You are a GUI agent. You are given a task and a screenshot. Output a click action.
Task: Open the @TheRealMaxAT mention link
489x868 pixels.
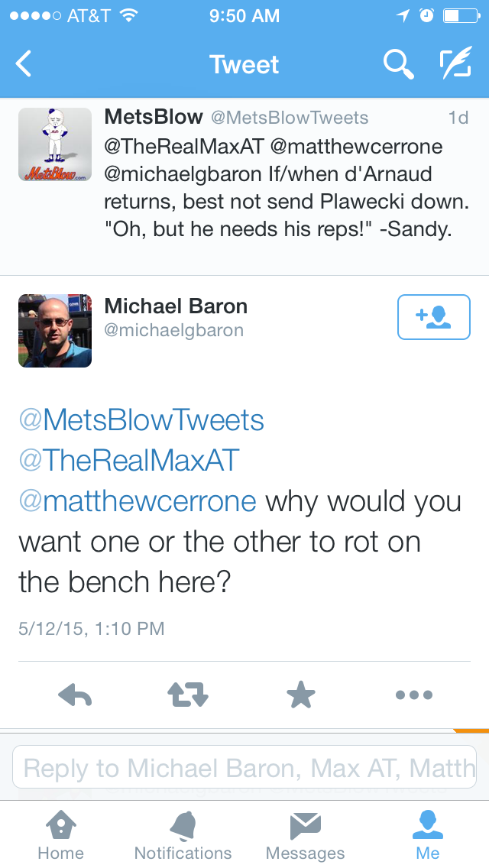coord(129,460)
